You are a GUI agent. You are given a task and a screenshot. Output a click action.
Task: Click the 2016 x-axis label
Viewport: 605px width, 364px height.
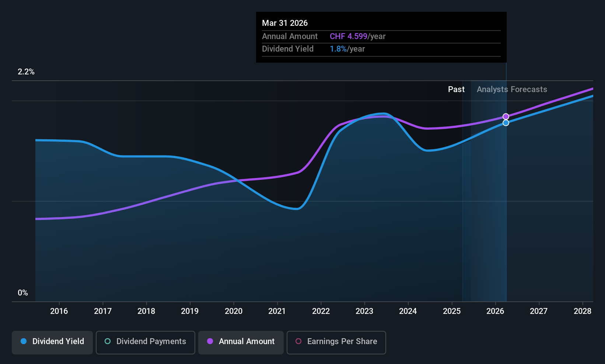[x=59, y=311]
